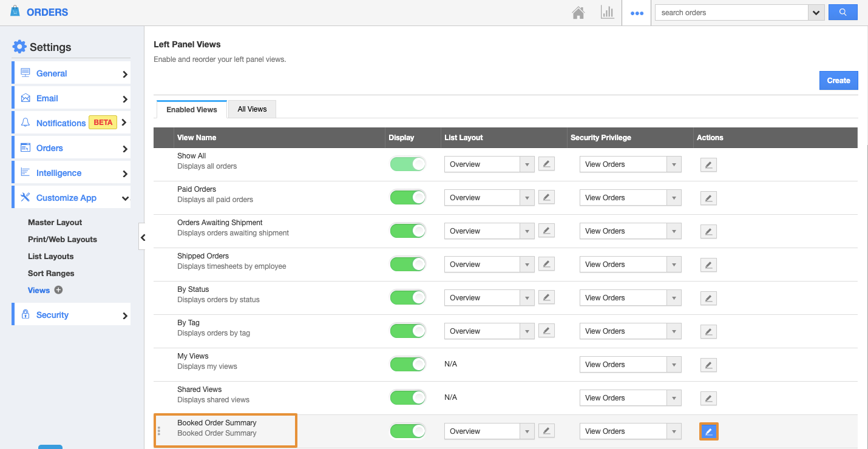Click the blue search magnifier button
This screenshot has height=449, width=868.
click(x=843, y=12)
